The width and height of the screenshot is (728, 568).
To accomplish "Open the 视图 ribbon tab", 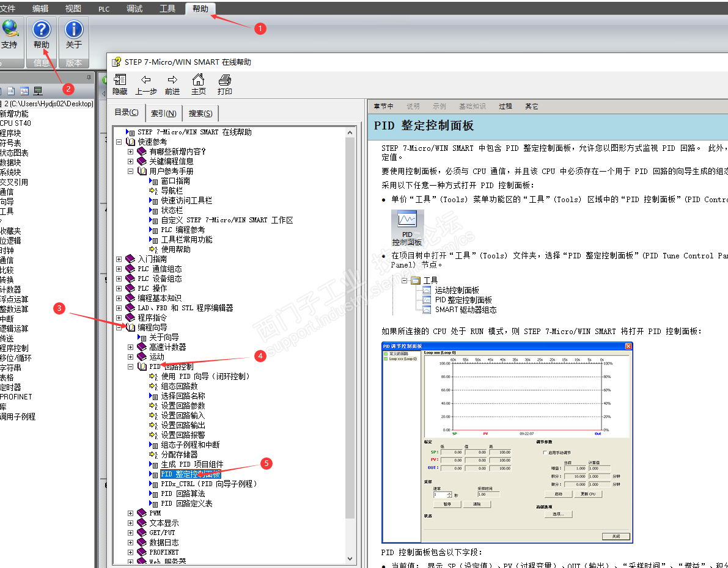I will click(73, 9).
